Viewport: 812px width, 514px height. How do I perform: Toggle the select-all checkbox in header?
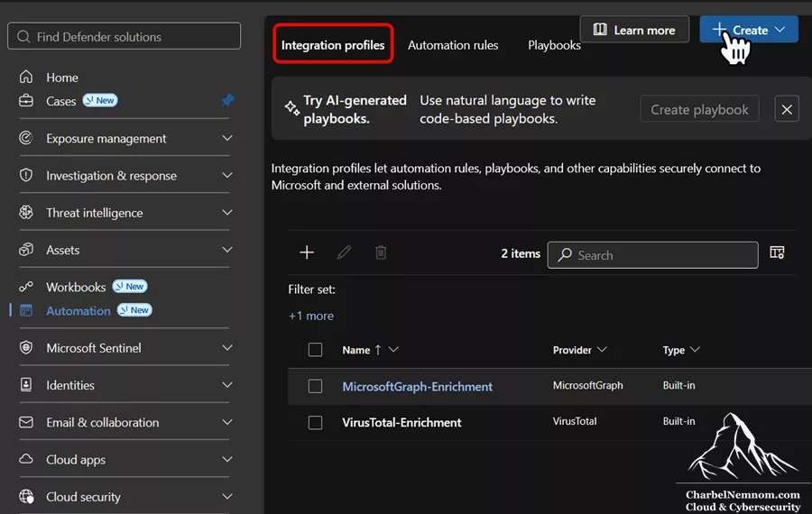point(315,350)
